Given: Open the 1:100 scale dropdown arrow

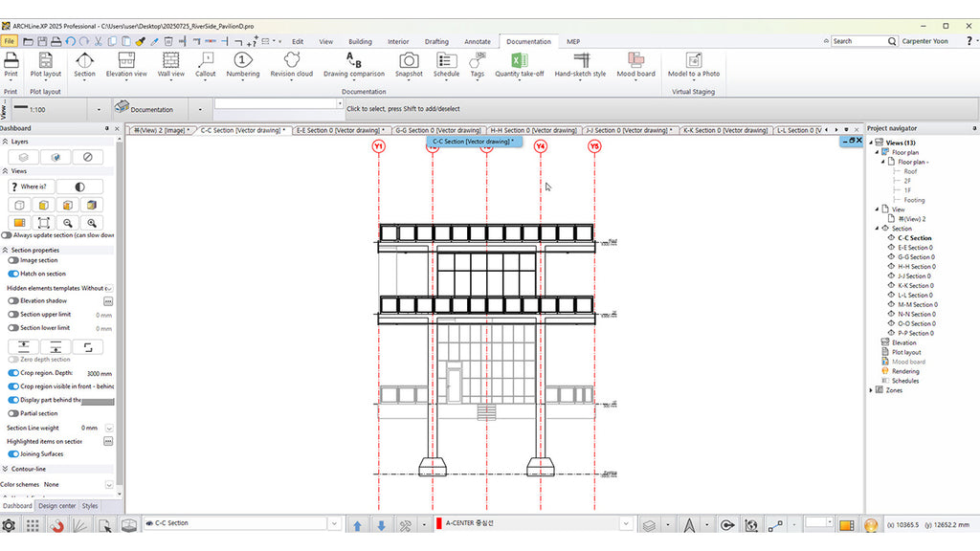Looking at the screenshot, I should (x=99, y=110).
